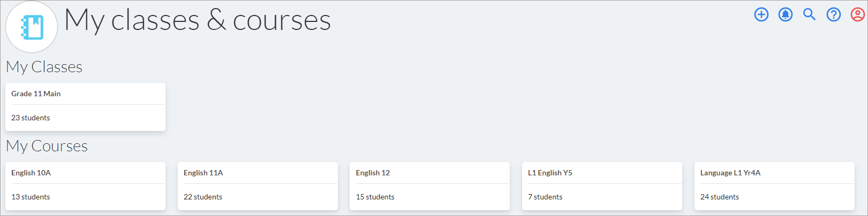The height and width of the screenshot is (216, 868).
Task: Click the My Classes heading
Action: coord(44,67)
